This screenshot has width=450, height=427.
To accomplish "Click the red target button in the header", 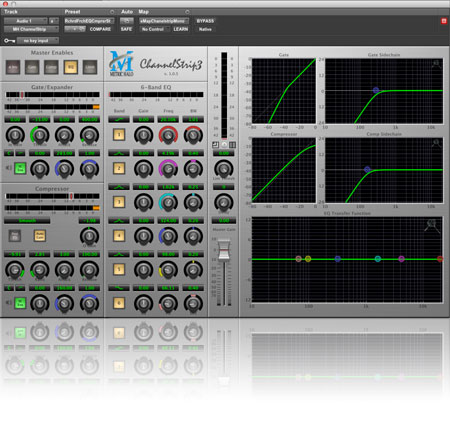I will (444, 21).
